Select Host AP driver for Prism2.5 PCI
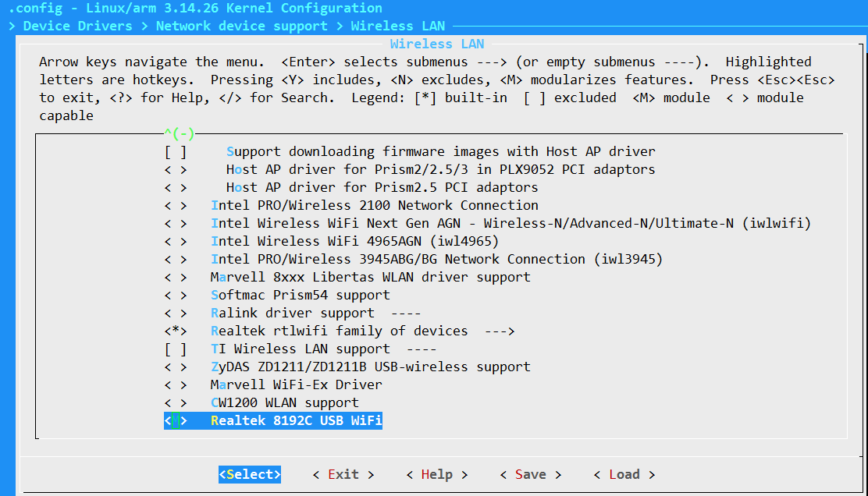Viewport: 868px width, 496px height. point(382,187)
